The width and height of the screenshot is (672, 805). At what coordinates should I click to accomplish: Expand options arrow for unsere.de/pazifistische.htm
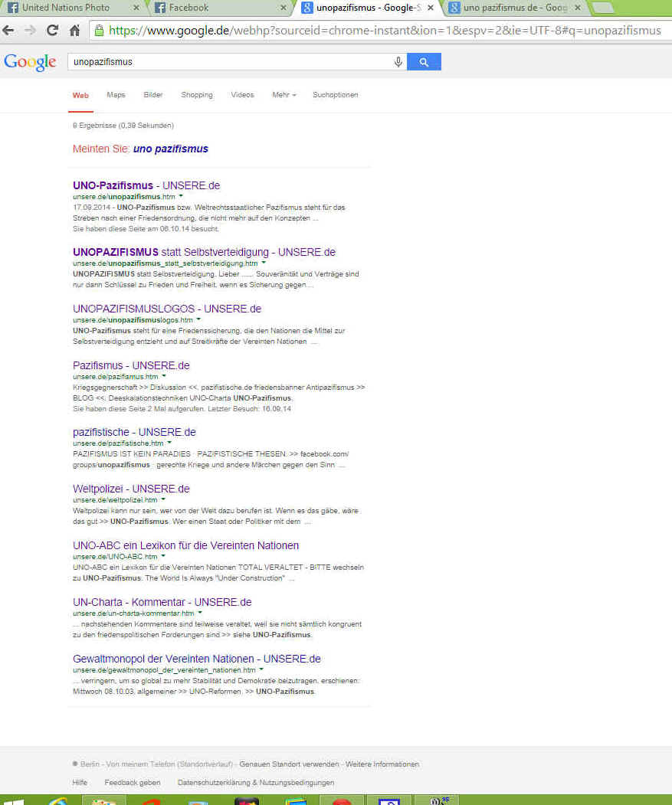point(169,443)
